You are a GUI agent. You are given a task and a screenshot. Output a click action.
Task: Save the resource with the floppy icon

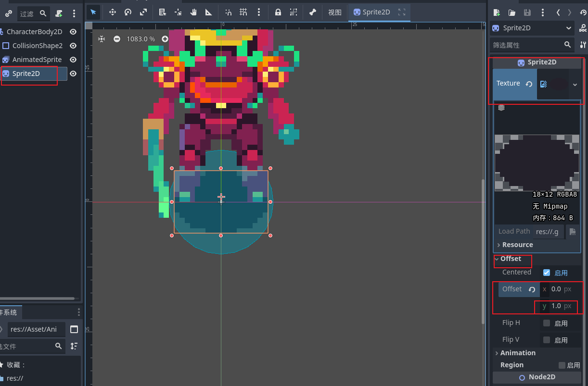point(527,12)
